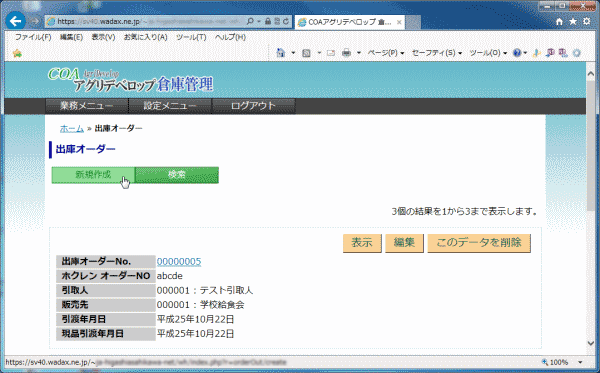This screenshot has height=373, width=600.
Task: Click the command bar Home page icon
Action: click(x=281, y=53)
